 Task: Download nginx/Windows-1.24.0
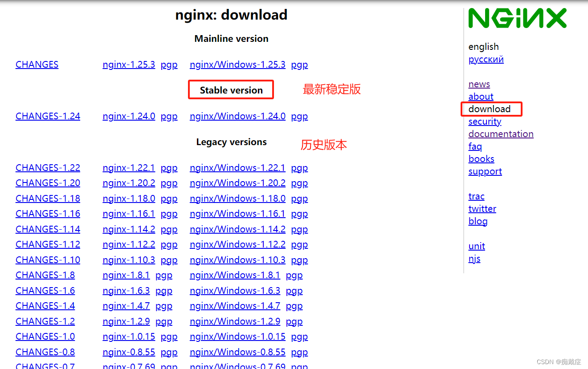tap(237, 116)
